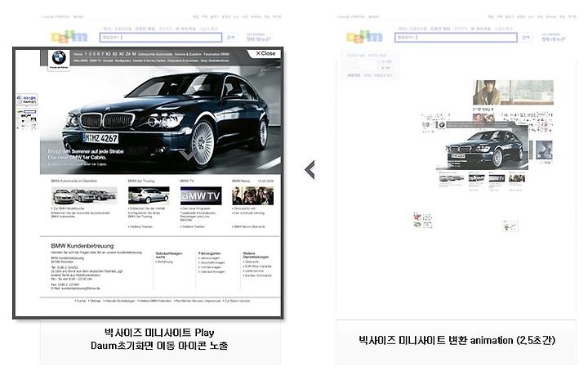
Task: Open the BMW 3er Touring thumbnail
Action: [149, 195]
